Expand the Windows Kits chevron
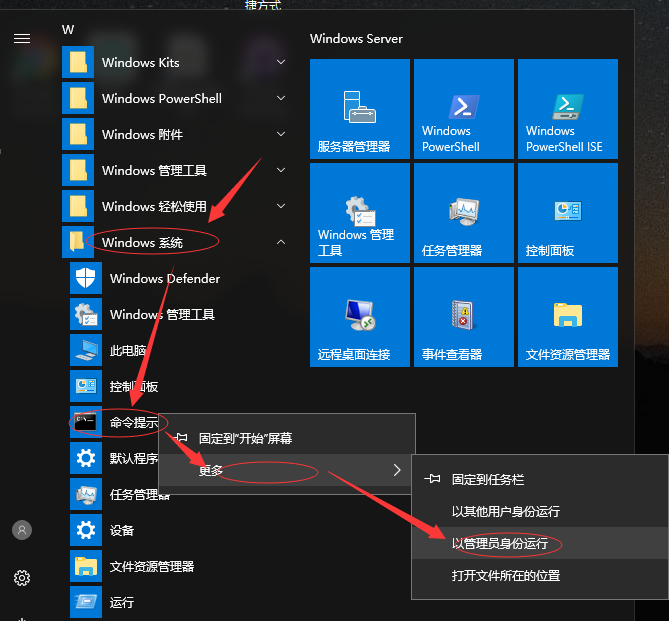 (x=281, y=62)
